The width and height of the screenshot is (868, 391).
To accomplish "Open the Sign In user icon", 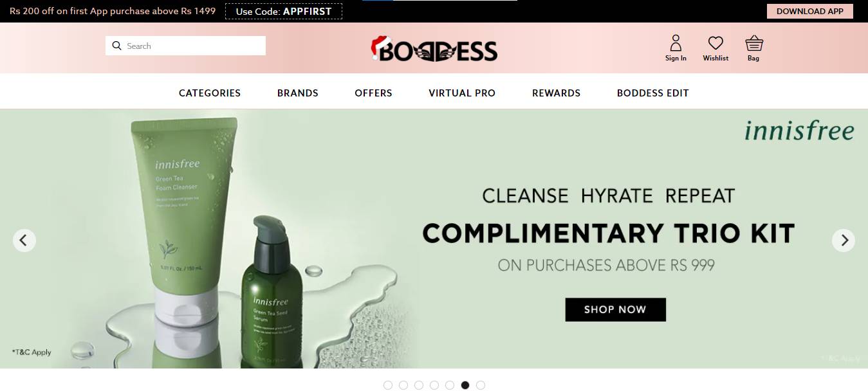I will click(x=676, y=43).
